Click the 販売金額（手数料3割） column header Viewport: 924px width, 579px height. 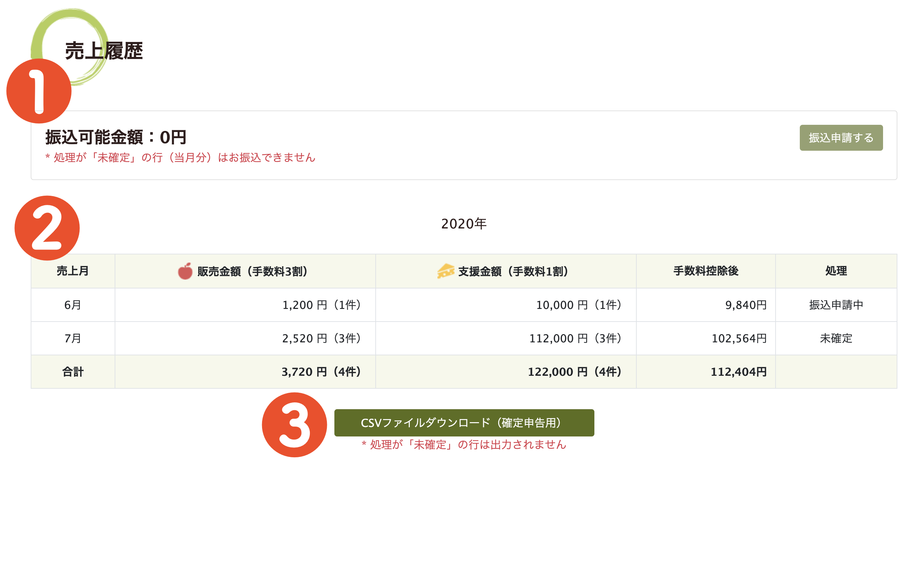tap(245, 271)
